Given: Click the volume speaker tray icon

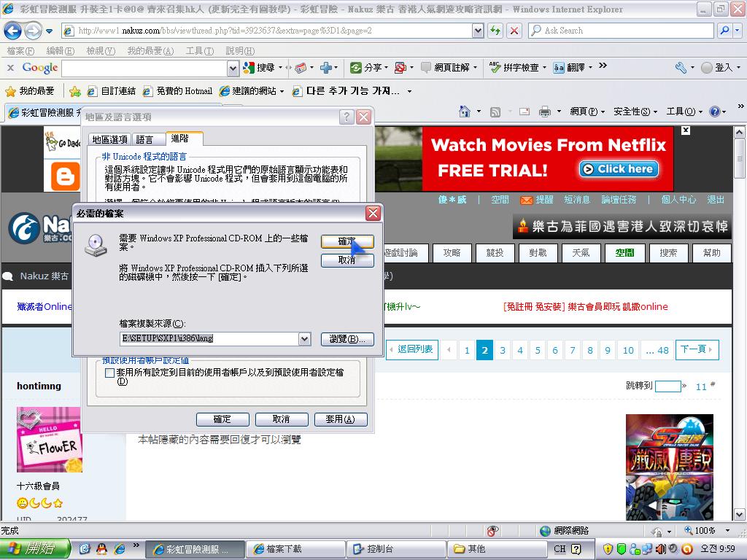Looking at the screenshot, I should (661, 549).
